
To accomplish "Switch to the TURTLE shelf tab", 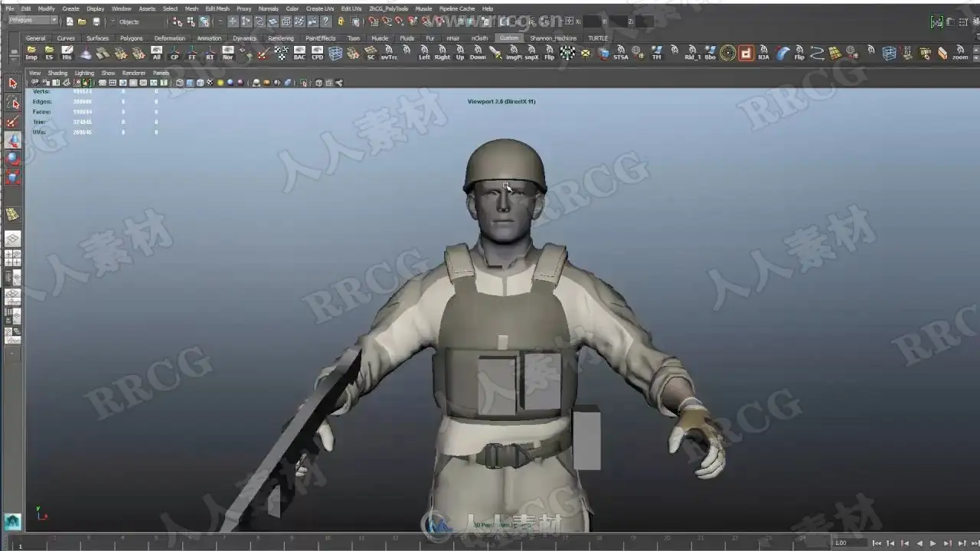I will 598,37.
